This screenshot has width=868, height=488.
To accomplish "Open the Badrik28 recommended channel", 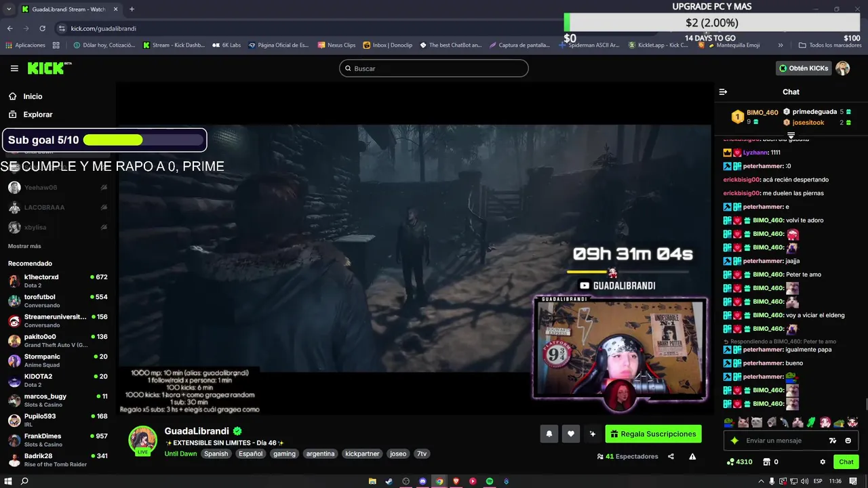I will (x=58, y=460).
